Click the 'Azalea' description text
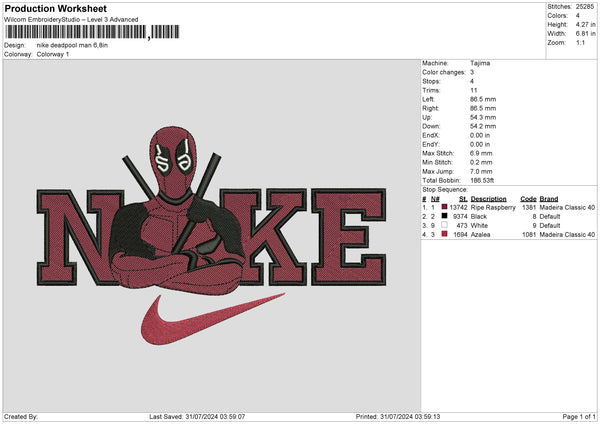This screenshot has height=424, width=600. coord(480,235)
